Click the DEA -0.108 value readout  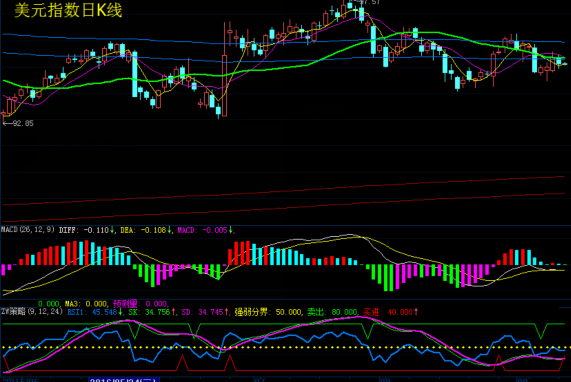click(x=143, y=230)
